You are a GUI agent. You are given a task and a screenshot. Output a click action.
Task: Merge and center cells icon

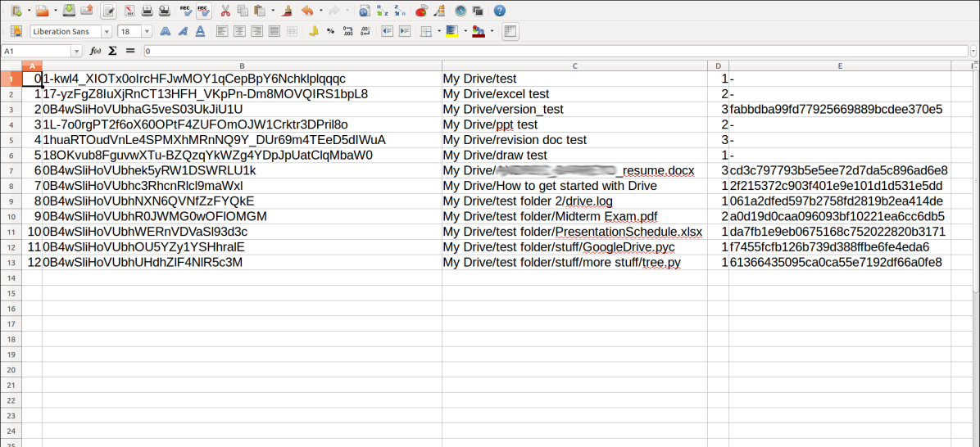point(291,31)
